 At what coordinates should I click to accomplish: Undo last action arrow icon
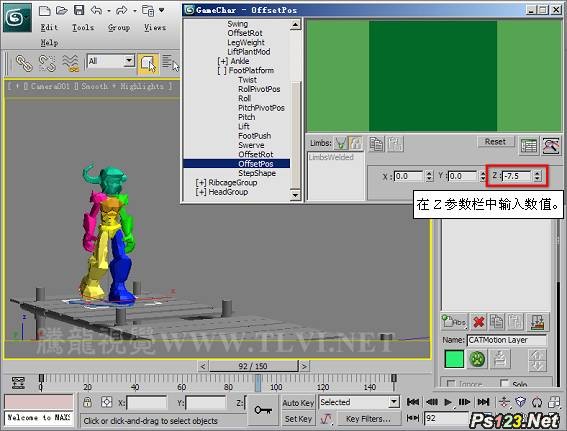(x=97, y=10)
